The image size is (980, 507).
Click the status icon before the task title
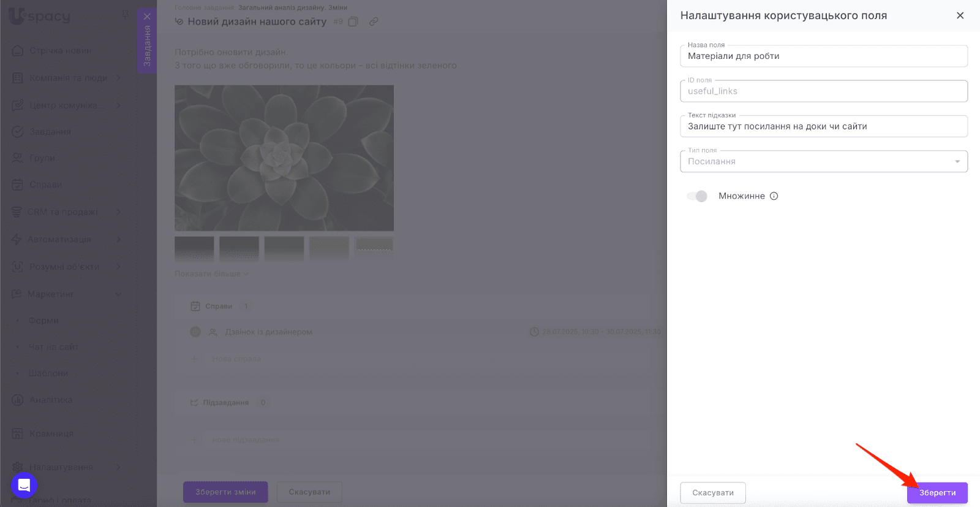[x=179, y=21]
